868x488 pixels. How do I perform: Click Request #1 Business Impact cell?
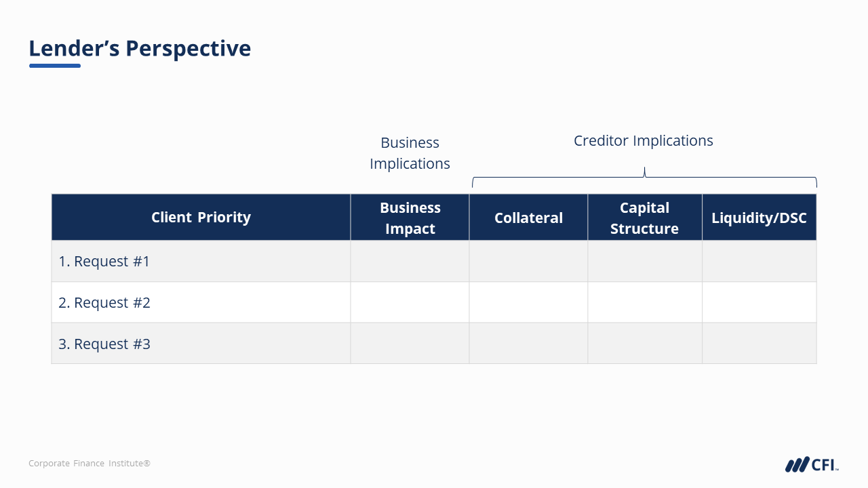[x=410, y=261]
